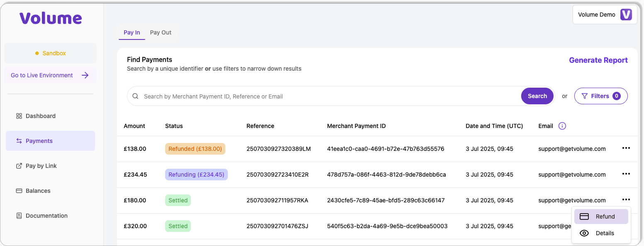Click reference 2507030927320389LM

tap(278, 149)
